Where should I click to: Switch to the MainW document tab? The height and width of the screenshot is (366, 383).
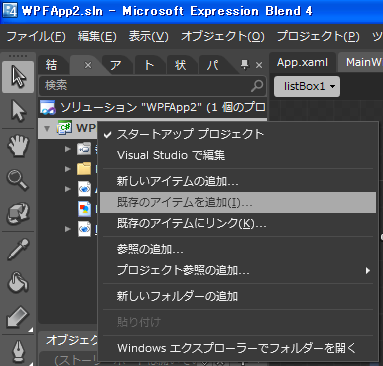(x=361, y=62)
